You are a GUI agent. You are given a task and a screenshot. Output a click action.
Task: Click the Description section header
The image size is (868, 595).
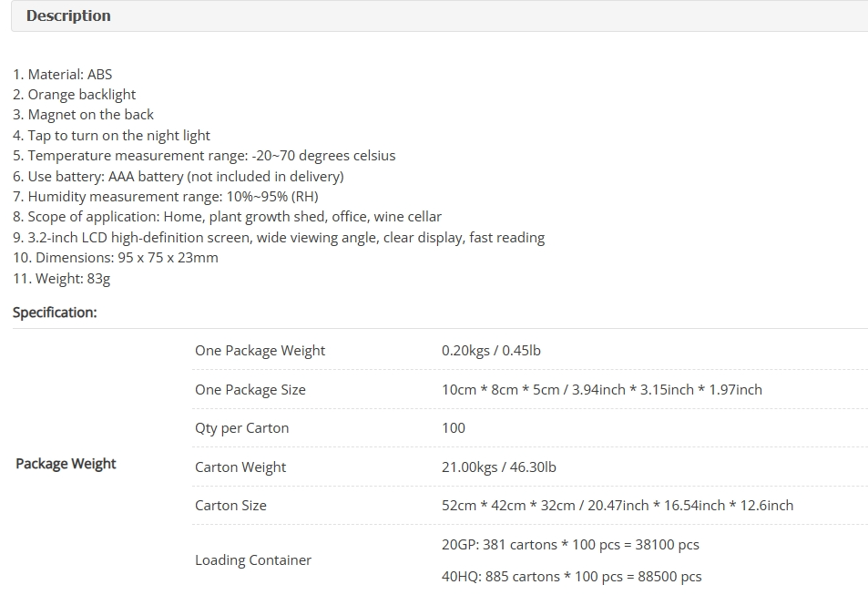[x=68, y=15]
